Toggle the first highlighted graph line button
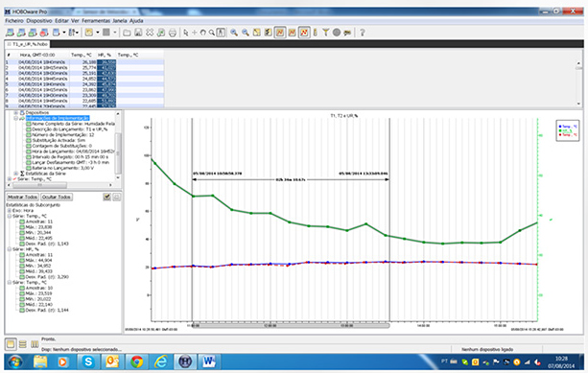588x373 pixels. pyautogui.click(x=280, y=33)
